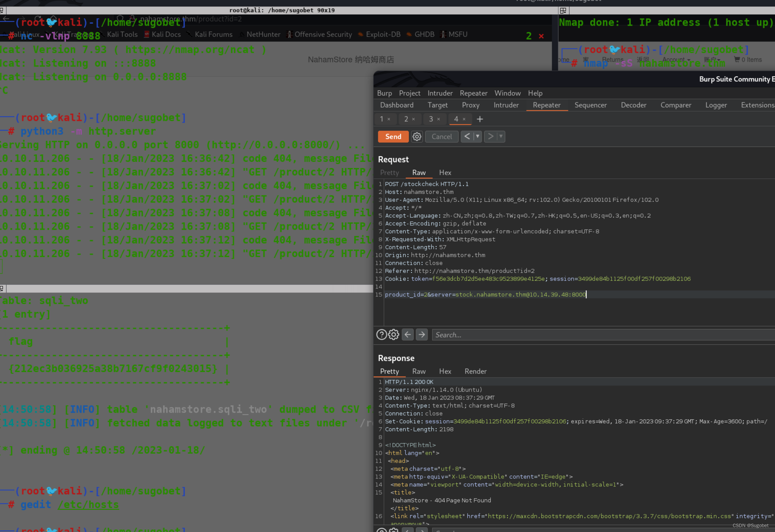Open request search help icon
This screenshot has height=532, width=775.
(x=381, y=335)
